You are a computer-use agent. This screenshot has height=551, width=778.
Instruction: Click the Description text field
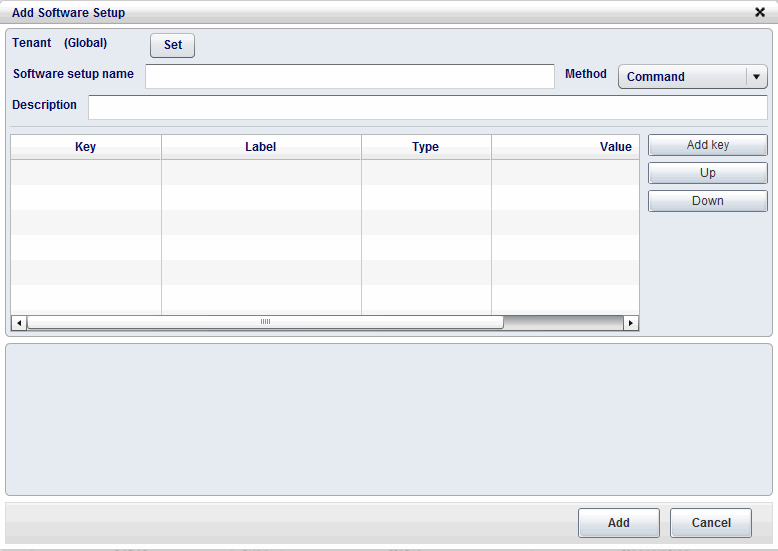(x=428, y=107)
